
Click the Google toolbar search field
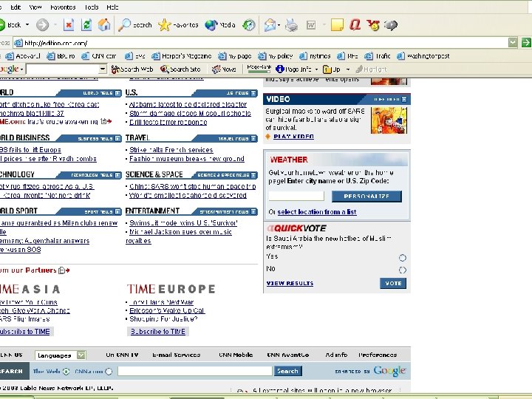[x=63, y=69]
